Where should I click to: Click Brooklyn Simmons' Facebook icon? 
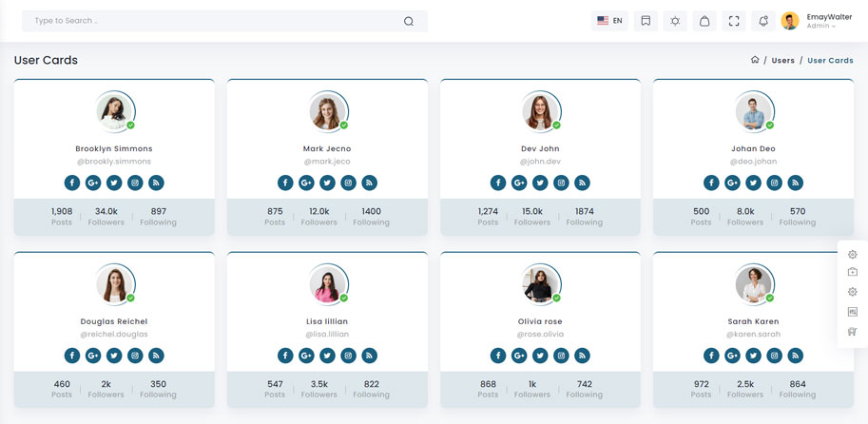point(72,183)
